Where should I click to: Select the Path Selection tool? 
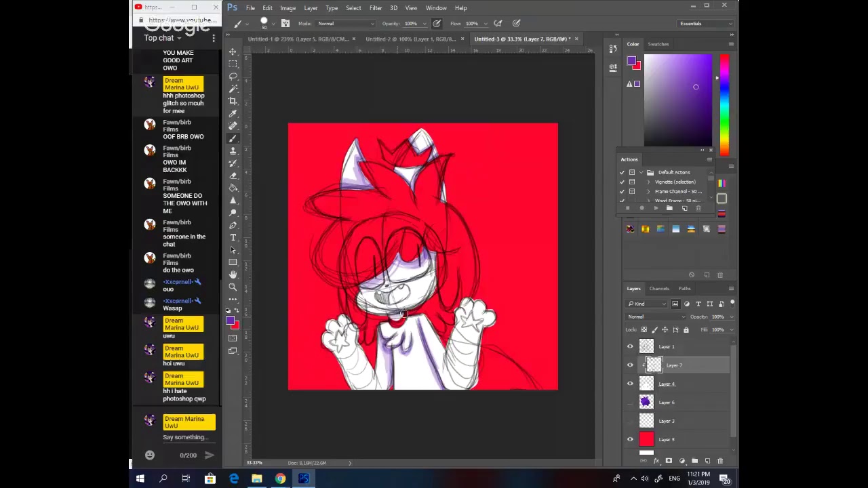click(233, 249)
